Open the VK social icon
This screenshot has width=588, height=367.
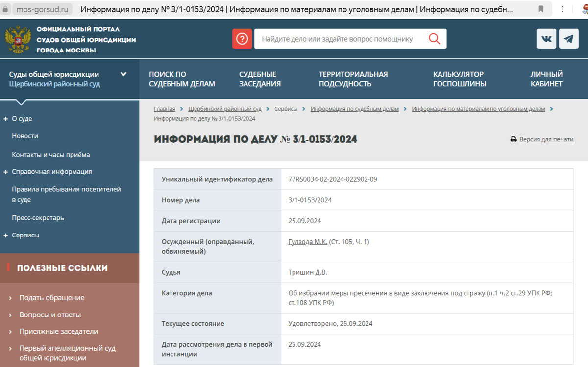tap(545, 38)
